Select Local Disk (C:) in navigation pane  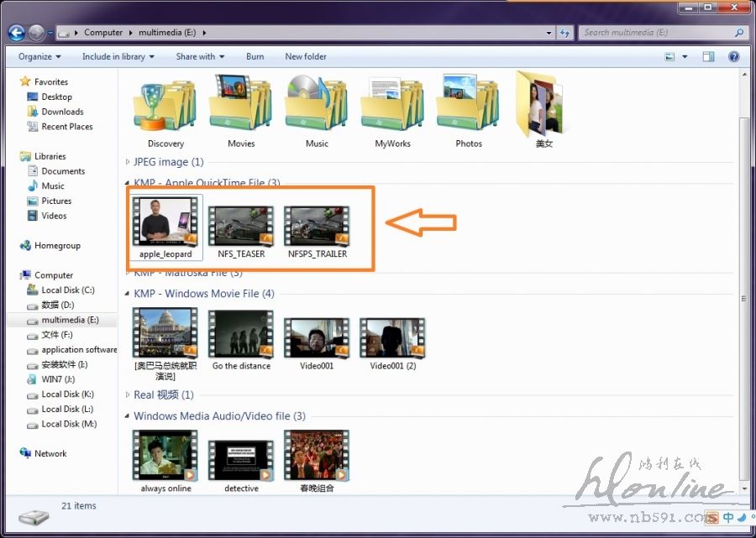pyautogui.click(x=67, y=290)
